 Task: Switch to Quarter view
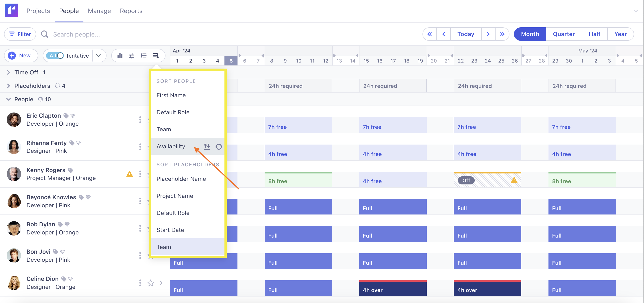tap(564, 34)
